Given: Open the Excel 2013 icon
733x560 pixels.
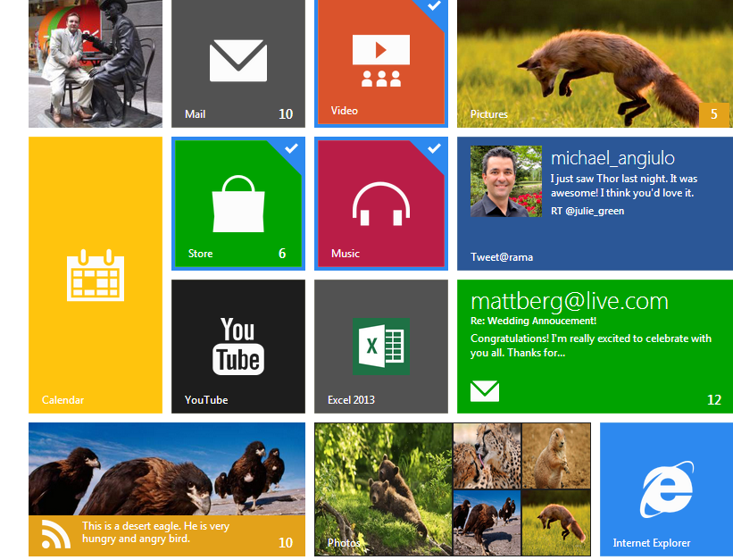Looking at the screenshot, I should (381, 346).
